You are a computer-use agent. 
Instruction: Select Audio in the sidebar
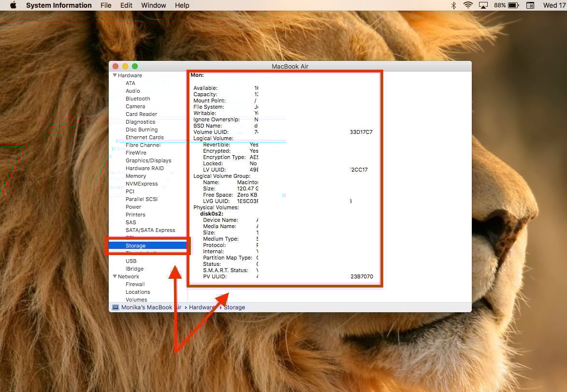click(133, 91)
